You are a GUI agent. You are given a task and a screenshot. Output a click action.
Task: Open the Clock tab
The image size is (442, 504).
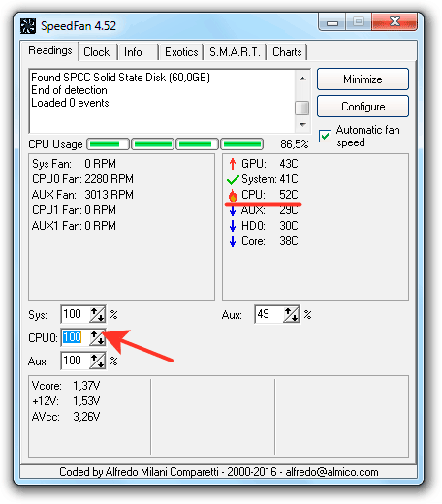97,52
